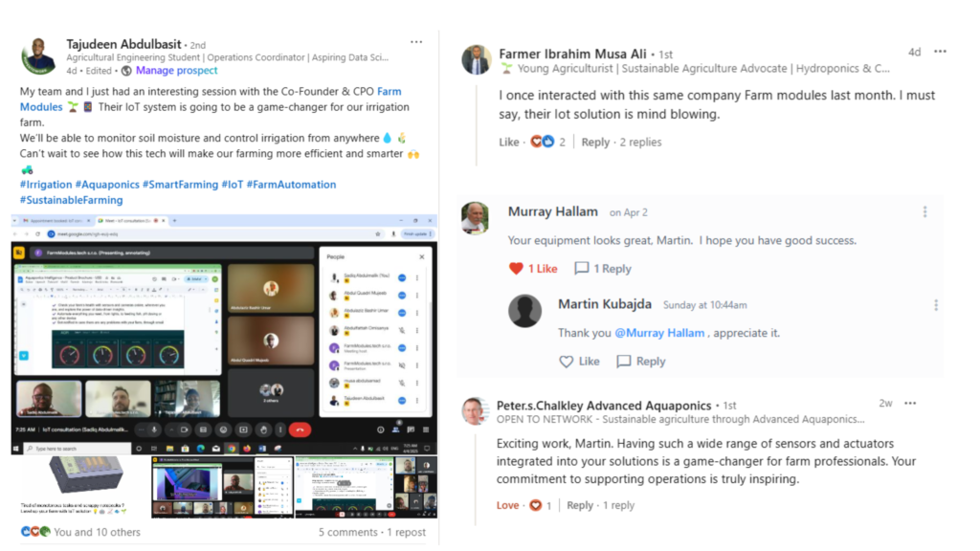This screenshot has height=551, width=980.
Task: Open the vertical dots menu on Martin Kubajda's reply
Action: tap(936, 305)
